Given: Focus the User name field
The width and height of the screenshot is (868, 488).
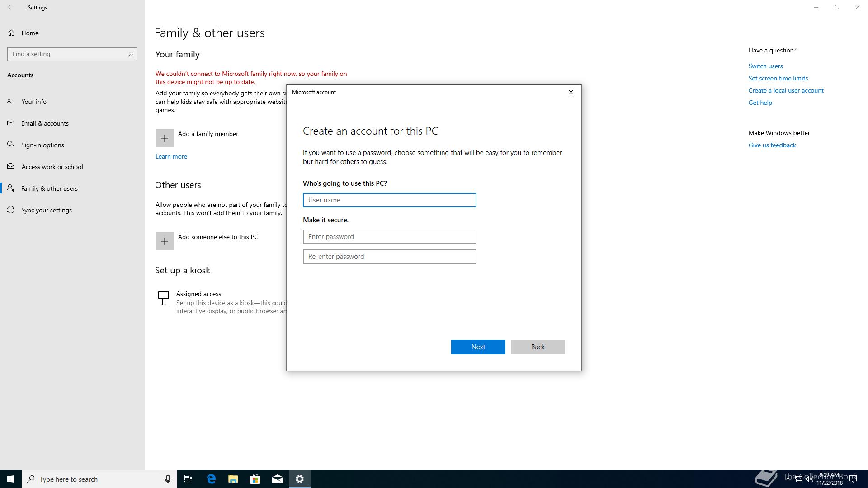Looking at the screenshot, I should tap(390, 200).
